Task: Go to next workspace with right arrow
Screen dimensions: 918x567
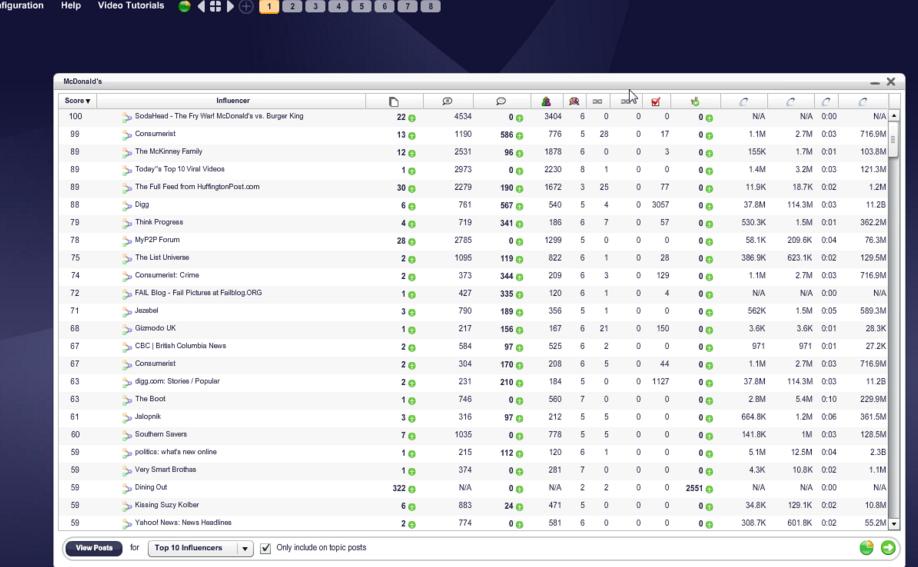Action: [x=230, y=6]
